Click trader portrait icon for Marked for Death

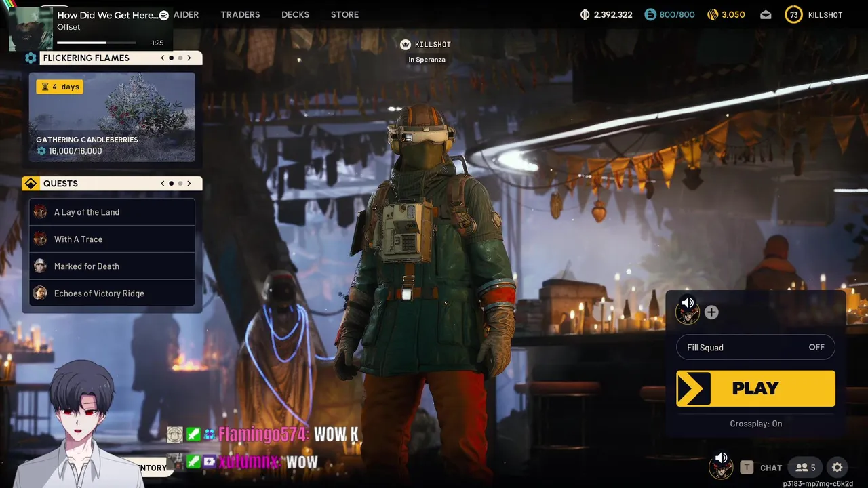(x=40, y=266)
